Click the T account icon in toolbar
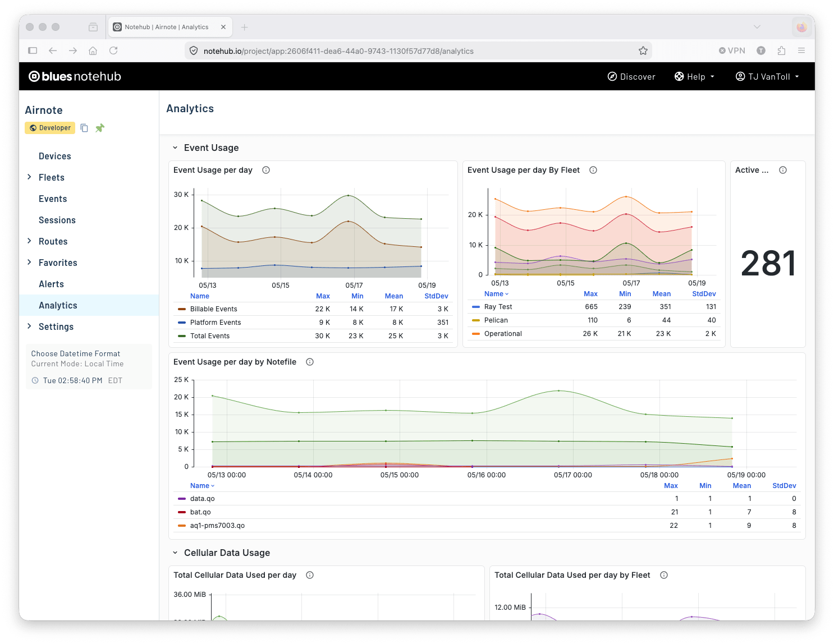The width and height of the screenshot is (834, 644). click(x=761, y=50)
